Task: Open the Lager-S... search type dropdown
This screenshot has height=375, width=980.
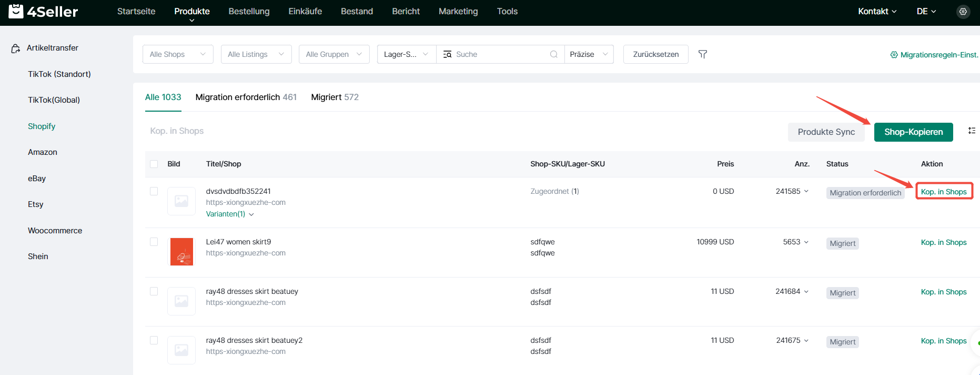Action: [407, 54]
